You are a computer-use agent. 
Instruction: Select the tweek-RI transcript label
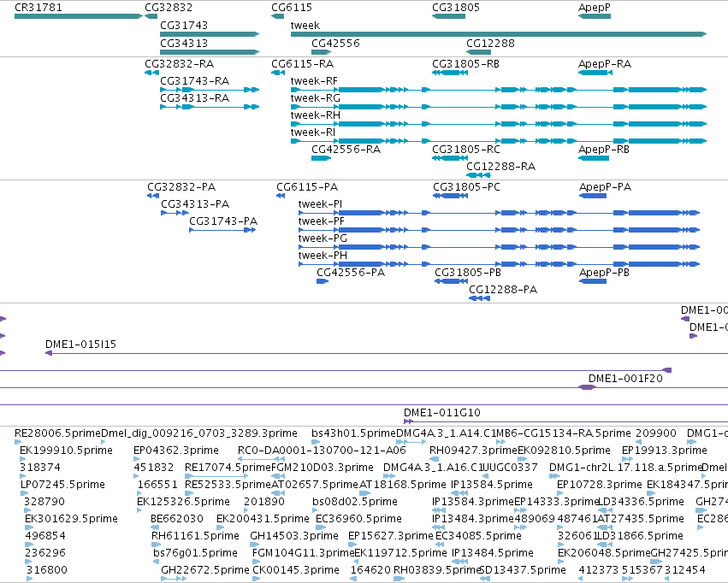[x=313, y=132]
